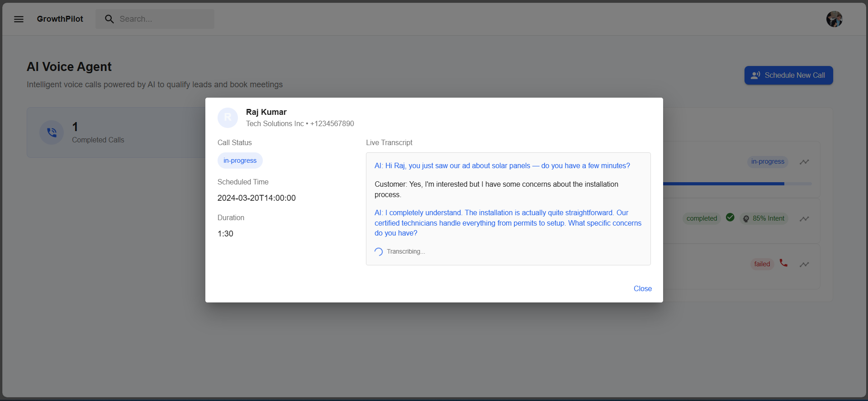Viewport: 868px width, 401px height.
Task: Click the completed status chip
Action: click(x=702, y=218)
